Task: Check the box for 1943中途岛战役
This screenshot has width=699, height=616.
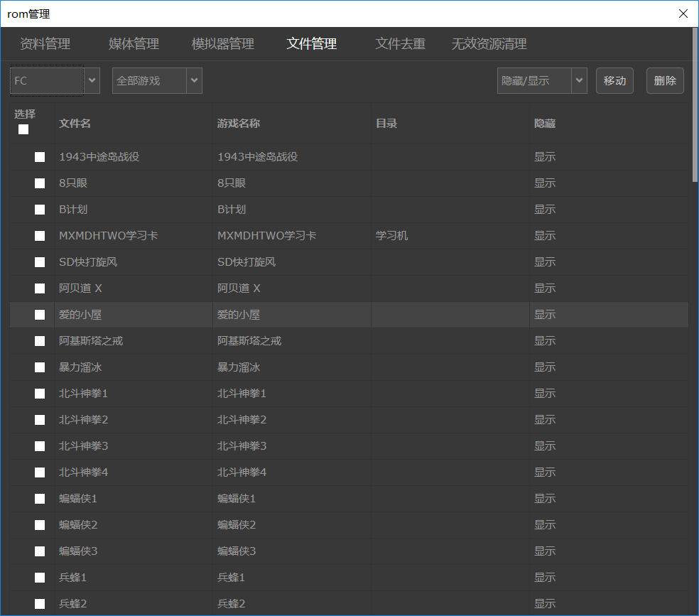Action: 40,157
